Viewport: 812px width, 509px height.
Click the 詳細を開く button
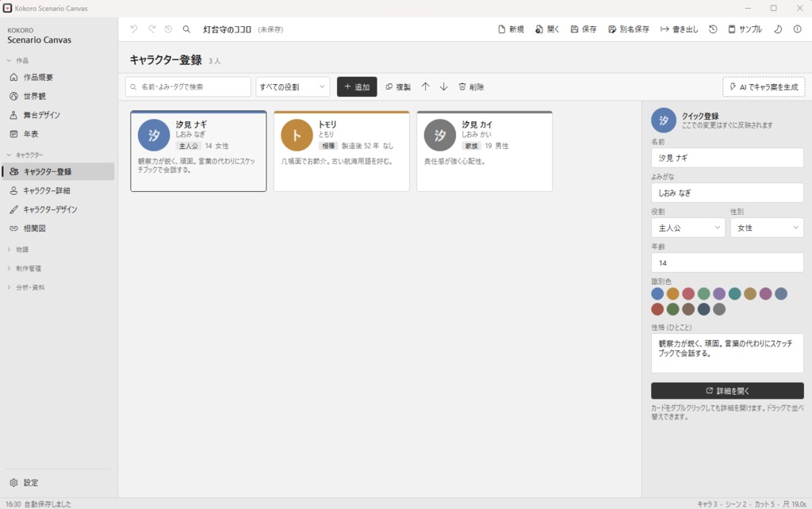[728, 391]
